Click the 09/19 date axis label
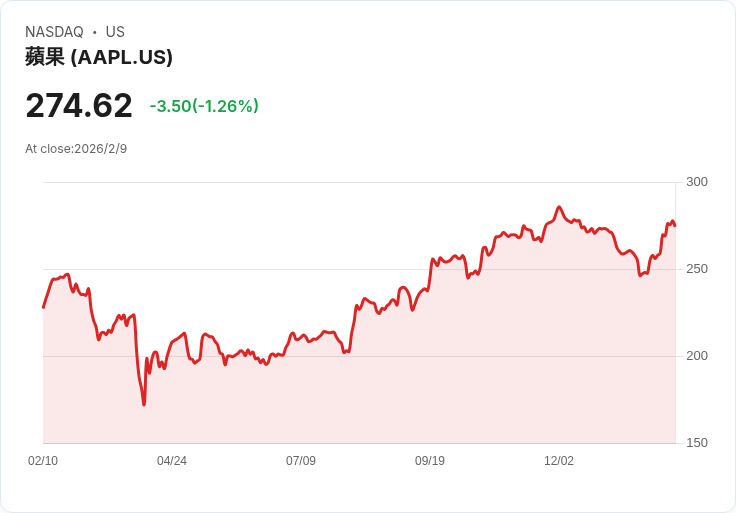 [x=429, y=461]
